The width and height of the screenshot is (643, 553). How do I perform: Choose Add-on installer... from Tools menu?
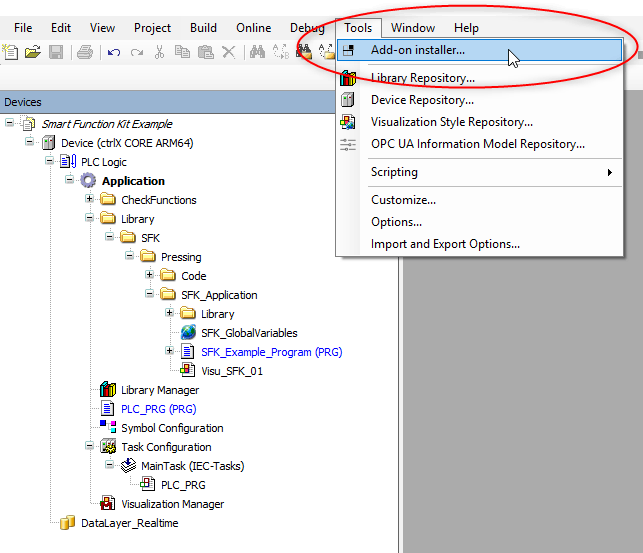479,50
